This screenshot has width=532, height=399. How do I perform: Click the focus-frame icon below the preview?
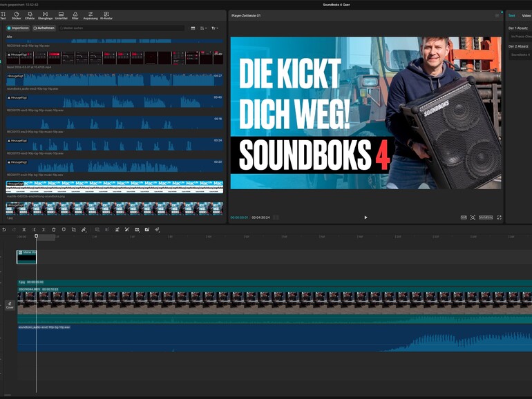pyautogui.click(x=473, y=217)
